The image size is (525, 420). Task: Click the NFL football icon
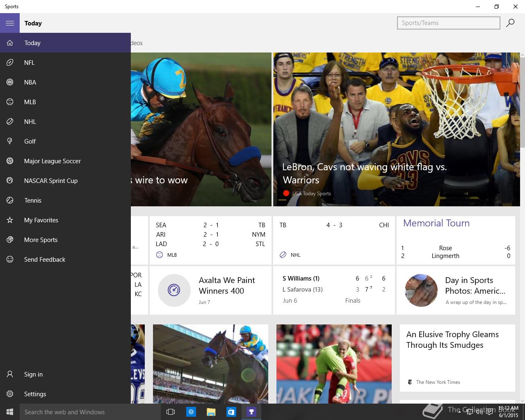click(x=10, y=62)
